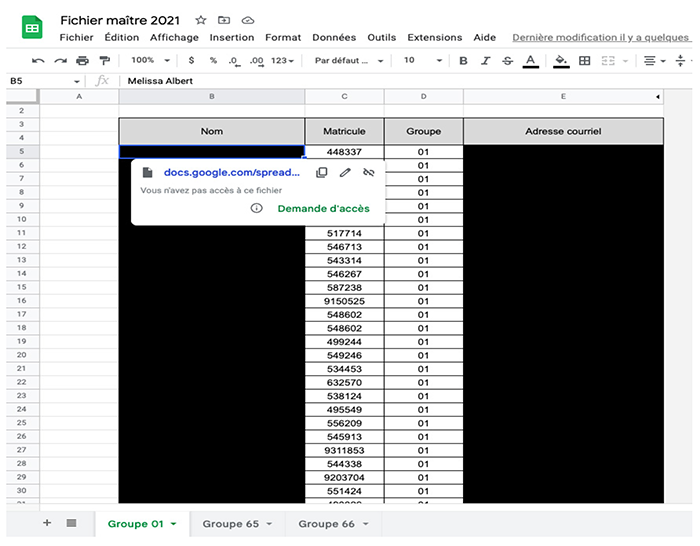The width and height of the screenshot is (700, 546).
Task: Select cell with matricule 448337
Action: [x=344, y=152]
